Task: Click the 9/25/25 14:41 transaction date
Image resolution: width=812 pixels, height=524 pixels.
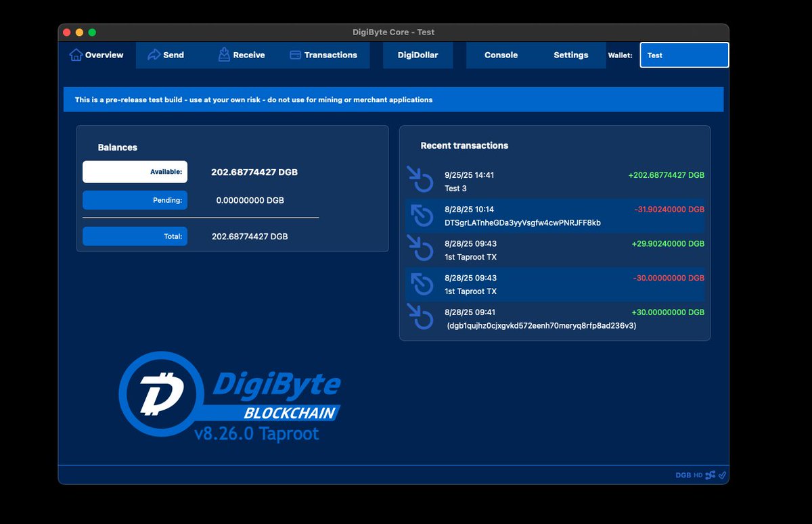Action: click(469, 174)
